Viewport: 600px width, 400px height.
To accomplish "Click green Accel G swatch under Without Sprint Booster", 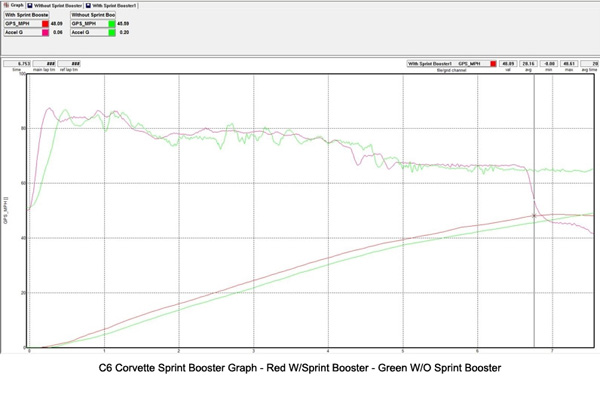I will pyautogui.click(x=112, y=32).
